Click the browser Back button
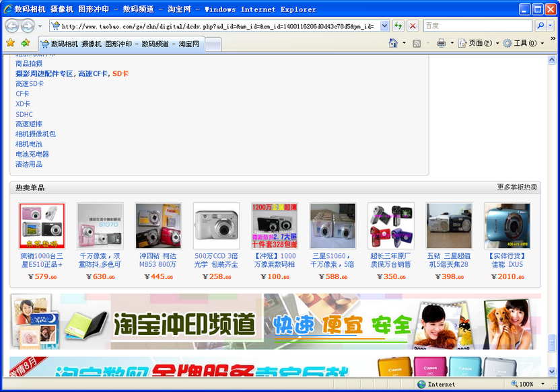 pos(12,26)
